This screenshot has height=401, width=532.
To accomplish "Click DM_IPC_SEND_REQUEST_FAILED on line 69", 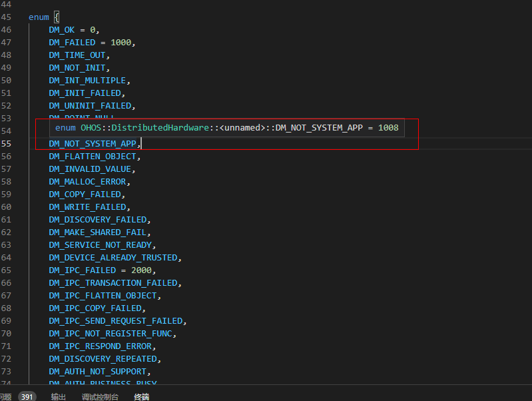I will point(116,321).
